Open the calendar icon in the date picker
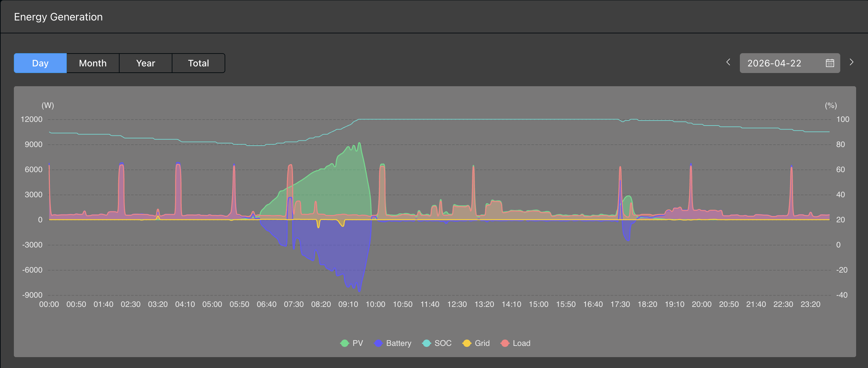The image size is (868, 368). coord(830,63)
